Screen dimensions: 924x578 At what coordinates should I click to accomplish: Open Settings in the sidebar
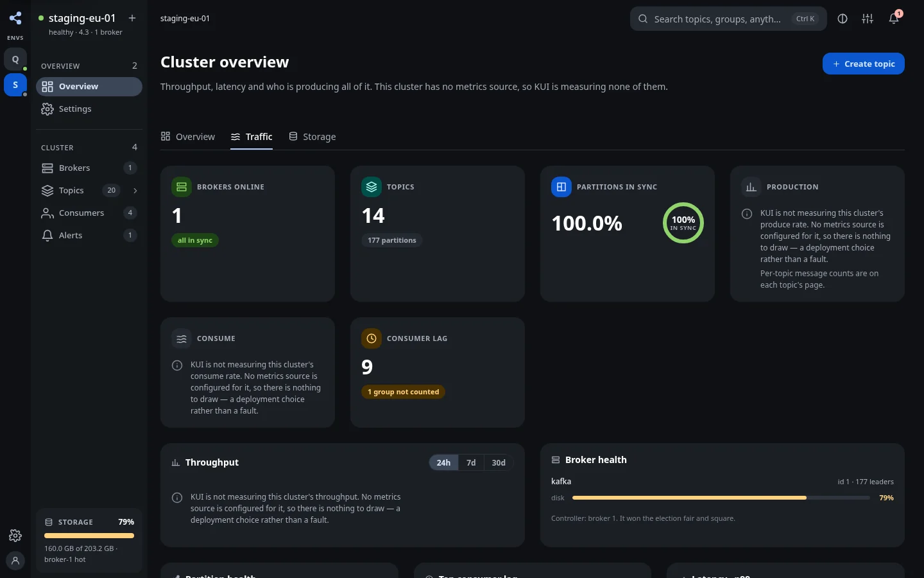pyautogui.click(x=89, y=109)
